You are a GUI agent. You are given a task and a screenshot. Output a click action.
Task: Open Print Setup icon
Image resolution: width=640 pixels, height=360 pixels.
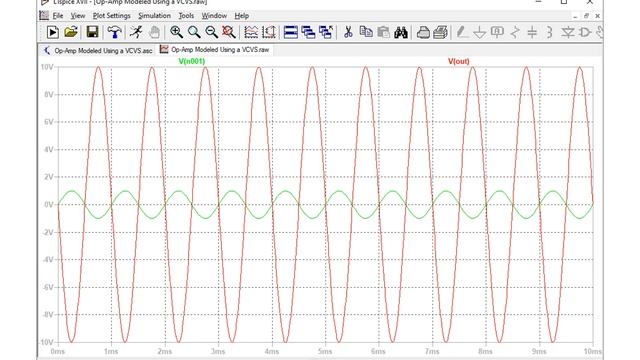pos(423,32)
